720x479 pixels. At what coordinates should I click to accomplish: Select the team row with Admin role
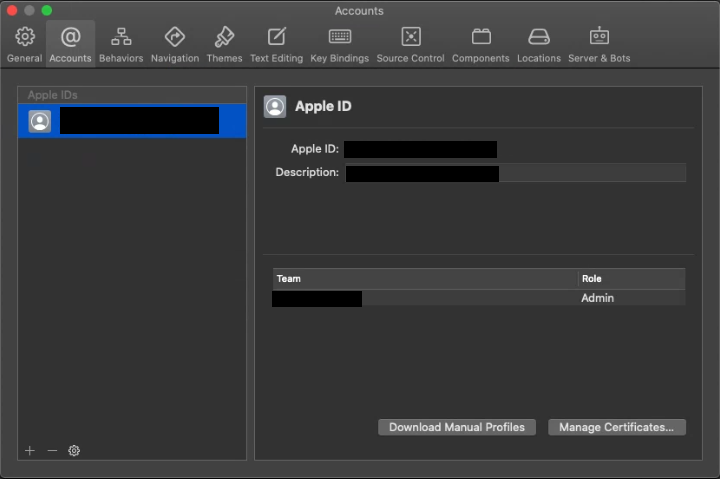tap(479, 298)
